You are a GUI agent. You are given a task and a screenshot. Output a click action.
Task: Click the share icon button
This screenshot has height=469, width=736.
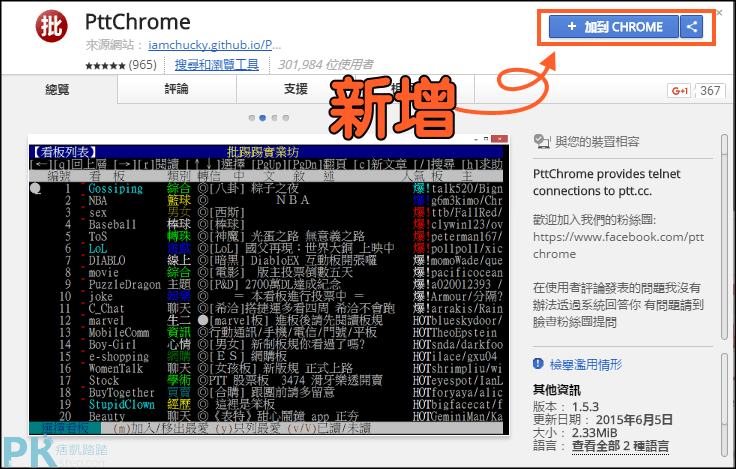(x=691, y=27)
